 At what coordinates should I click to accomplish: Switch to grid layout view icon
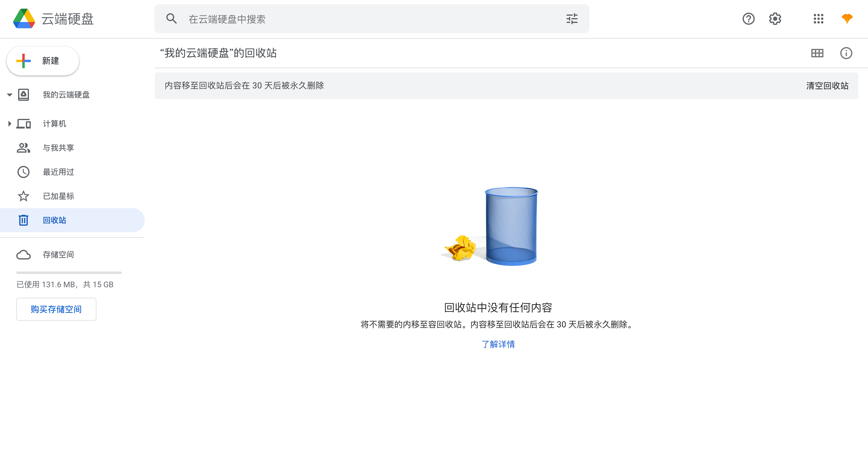(x=817, y=53)
